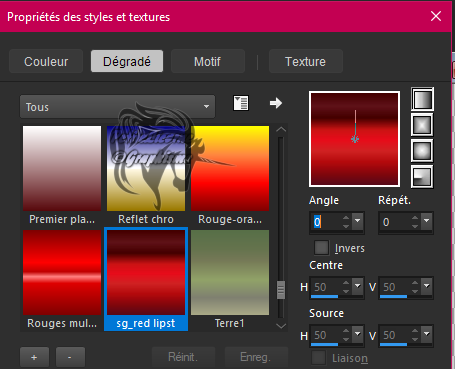The height and width of the screenshot is (369, 455).
Task: Switch to the Motif tab
Action: click(208, 61)
